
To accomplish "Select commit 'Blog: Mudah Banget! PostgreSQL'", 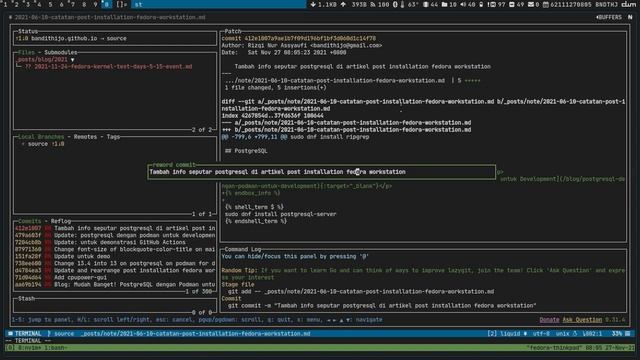I will coord(115,284).
